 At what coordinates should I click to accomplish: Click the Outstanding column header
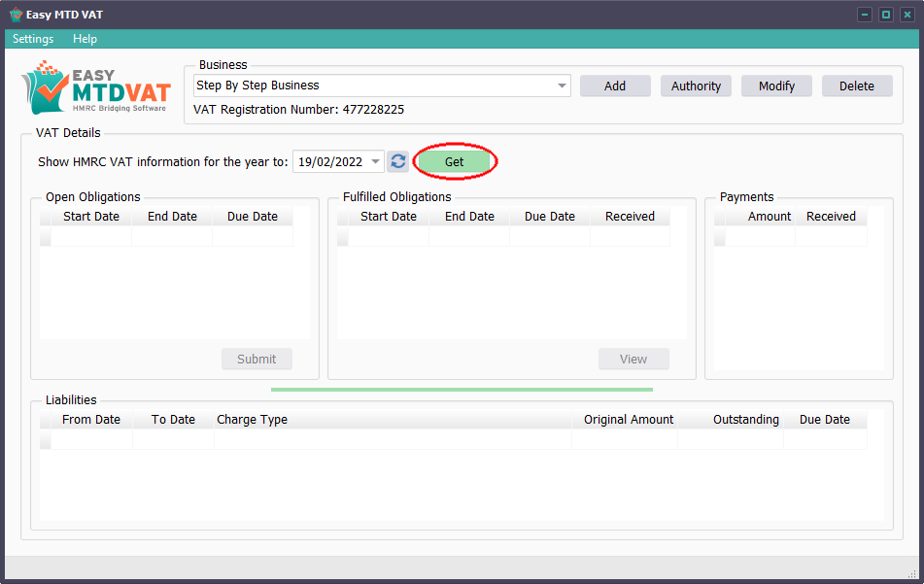(731, 420)
